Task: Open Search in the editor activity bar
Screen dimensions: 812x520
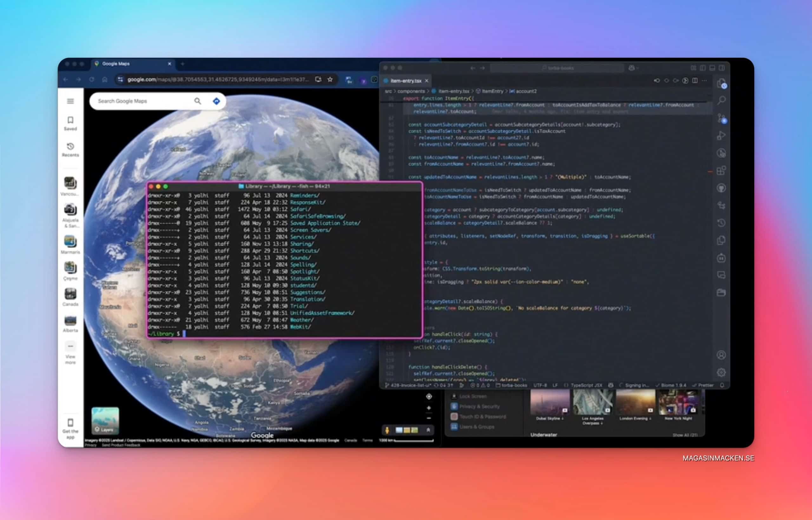Action: coord(721,100)
